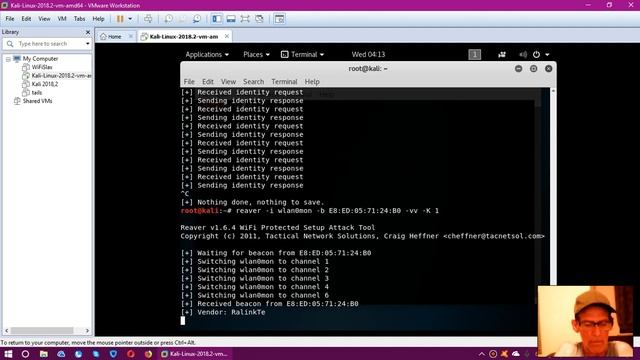Open File Explorer from the taskbar
640x360 pixels.
43,354
